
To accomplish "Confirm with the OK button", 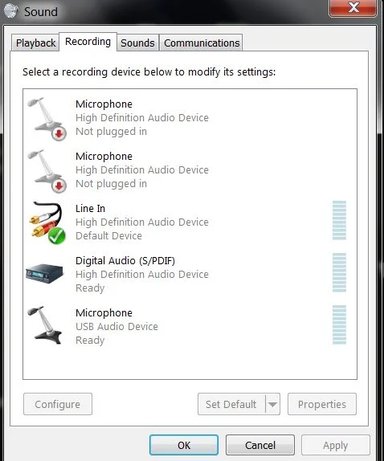I will [184, 445].
